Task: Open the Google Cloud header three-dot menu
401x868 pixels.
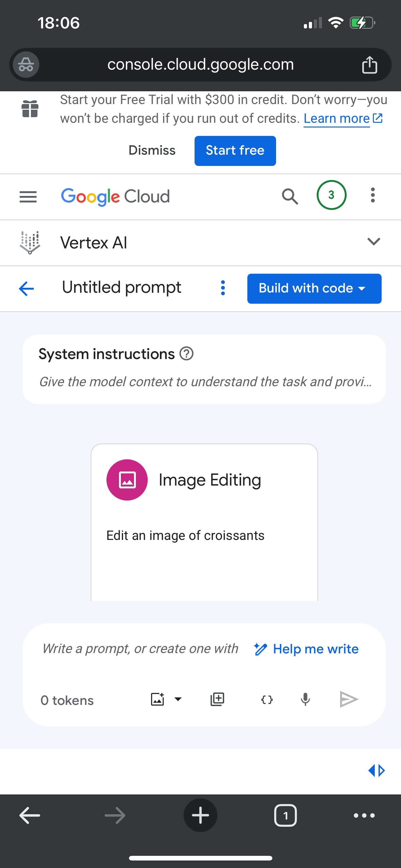Action: (x=372, y=195)
